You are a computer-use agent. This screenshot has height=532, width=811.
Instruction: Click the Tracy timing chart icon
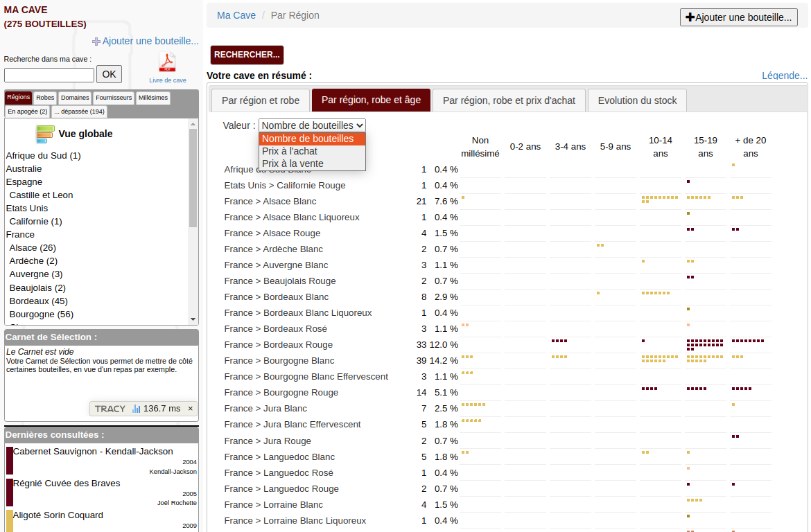click(x=137, y=409)
